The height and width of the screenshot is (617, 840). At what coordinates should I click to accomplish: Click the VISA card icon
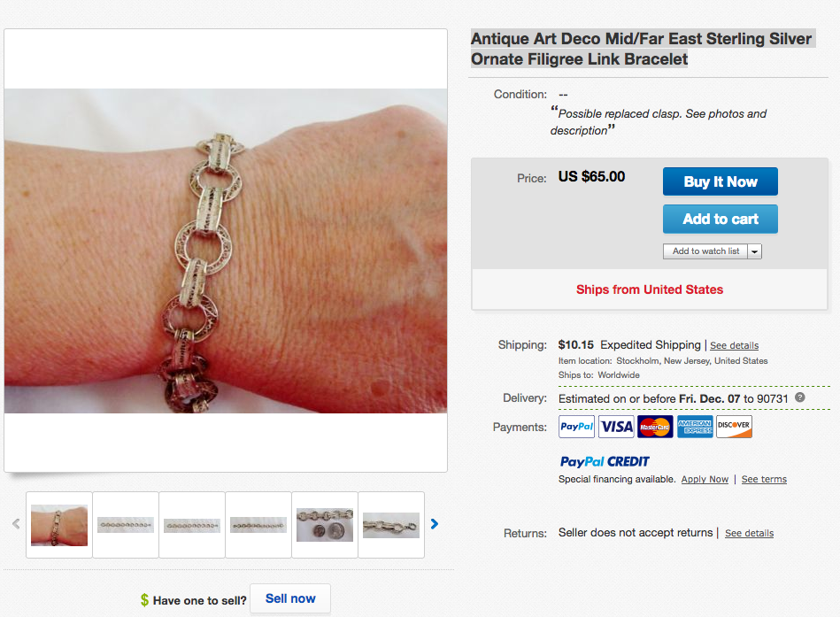click(x=616, y=427)
